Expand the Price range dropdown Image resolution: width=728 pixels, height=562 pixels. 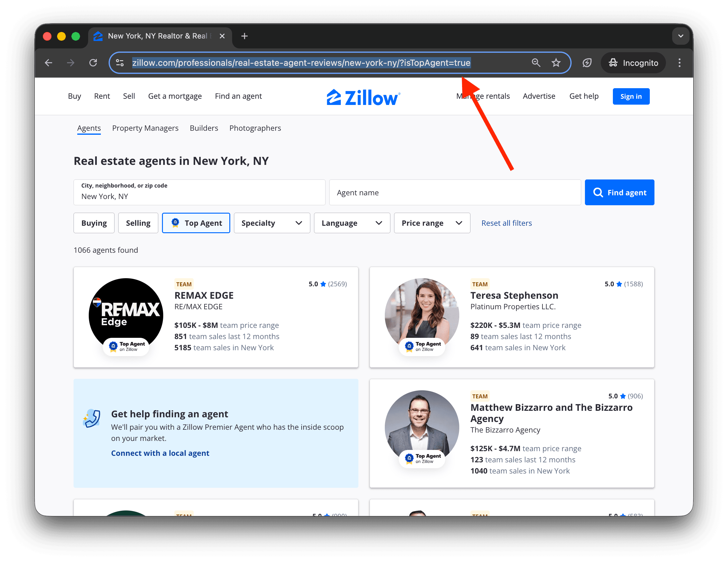pos(432,223)
